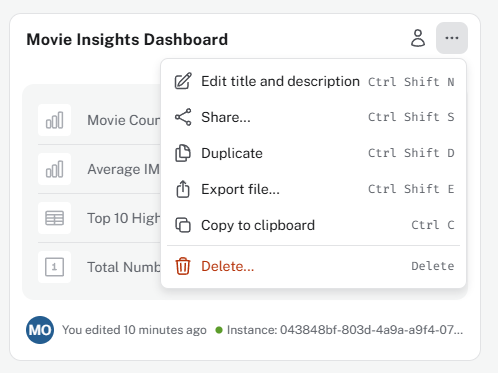Viewport: 498px width, 373px height.
Task: Select Share... in the context menu
Action: pos(313,117)
